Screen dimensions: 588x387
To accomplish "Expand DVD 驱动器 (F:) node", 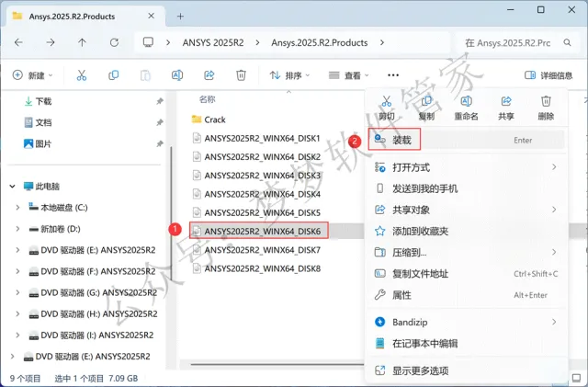I will [17, 271].
